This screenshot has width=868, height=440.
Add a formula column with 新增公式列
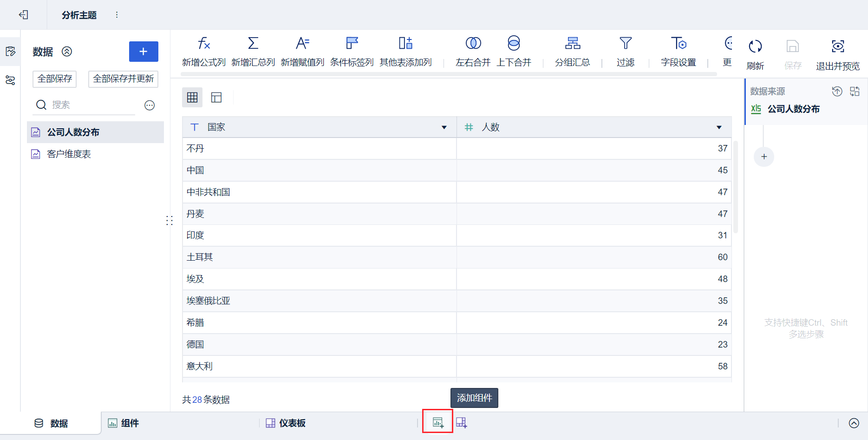coord(204,52)
